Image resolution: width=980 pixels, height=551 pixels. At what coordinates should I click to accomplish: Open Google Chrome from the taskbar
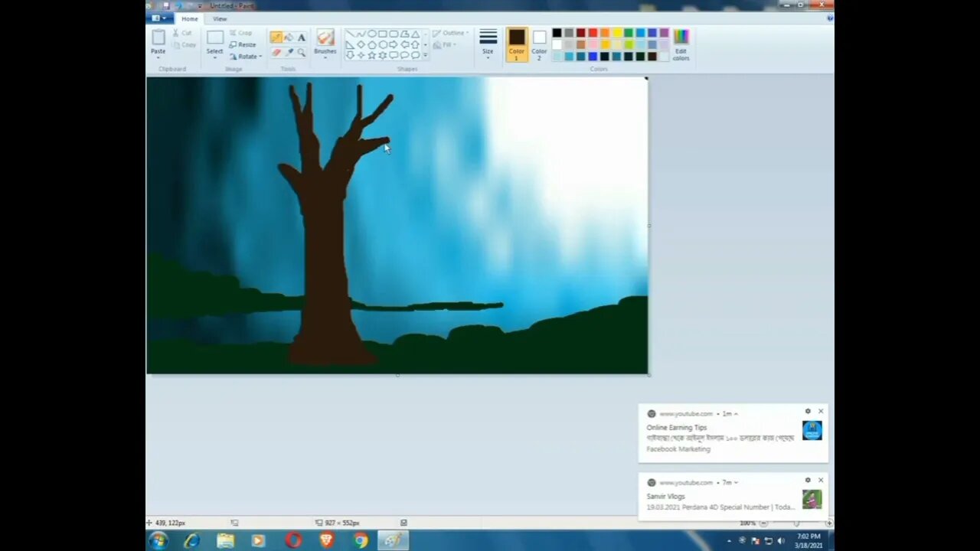pos(360,541)
